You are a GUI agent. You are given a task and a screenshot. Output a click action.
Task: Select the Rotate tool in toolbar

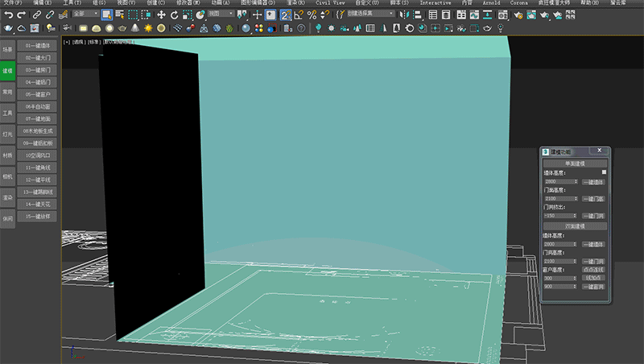click(x=175, y=14)
